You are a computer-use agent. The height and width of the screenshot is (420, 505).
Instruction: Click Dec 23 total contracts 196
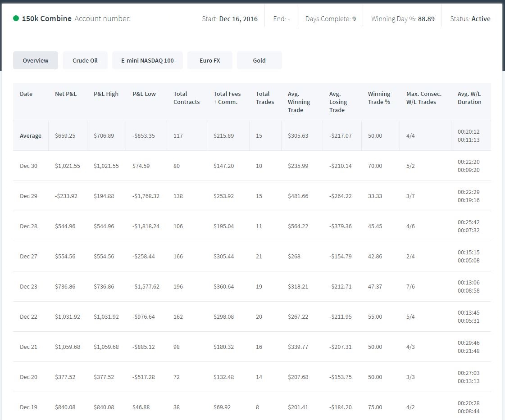[x=178, y=286]
